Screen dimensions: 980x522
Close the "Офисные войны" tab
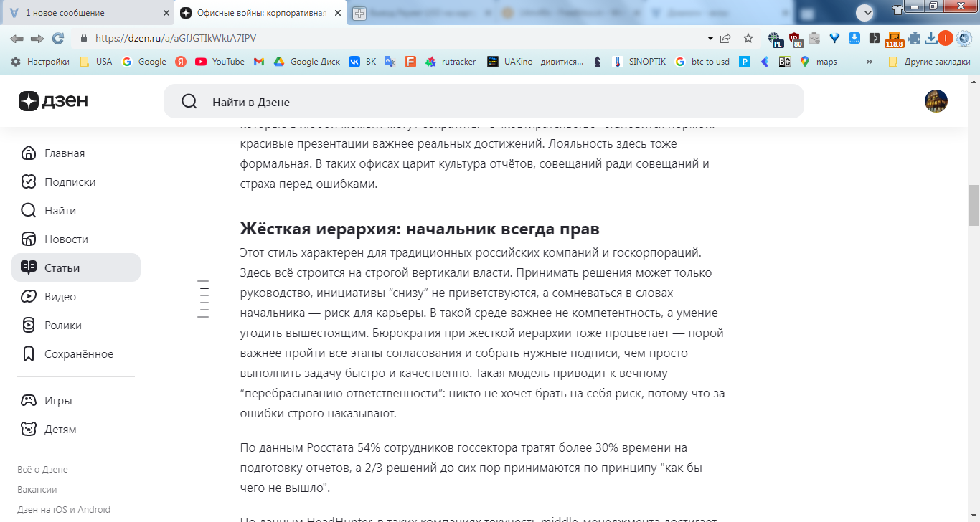339,13
